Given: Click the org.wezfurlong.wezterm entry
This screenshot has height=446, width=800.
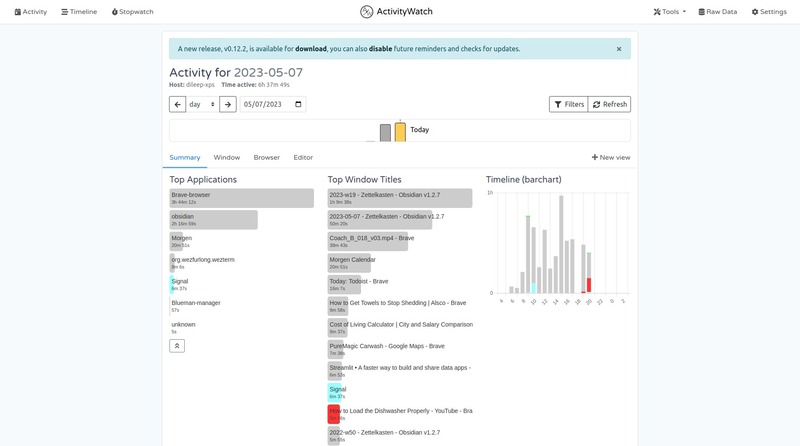Looking at the screenshot, I should pyautogui.click(x=203, y=263).
